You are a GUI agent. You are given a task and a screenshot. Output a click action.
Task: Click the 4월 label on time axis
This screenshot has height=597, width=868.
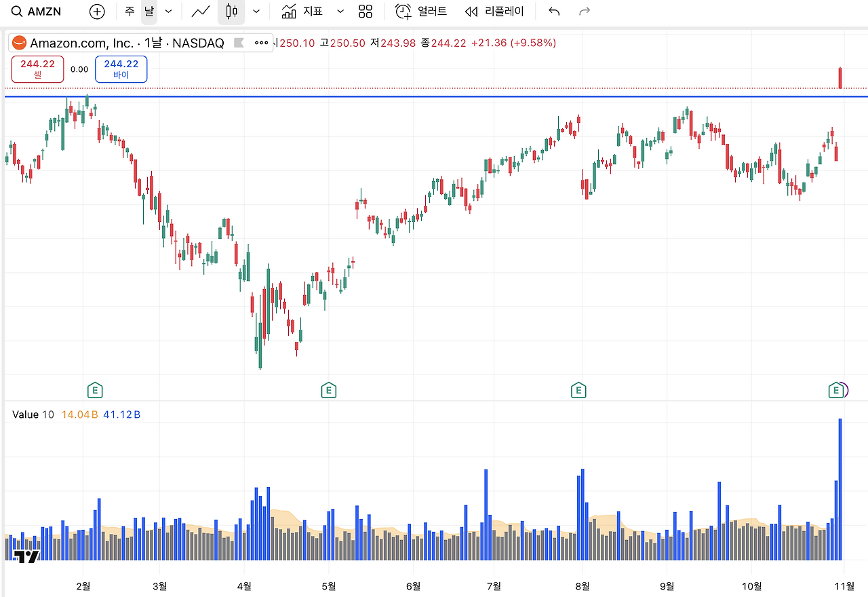(244, 586)
